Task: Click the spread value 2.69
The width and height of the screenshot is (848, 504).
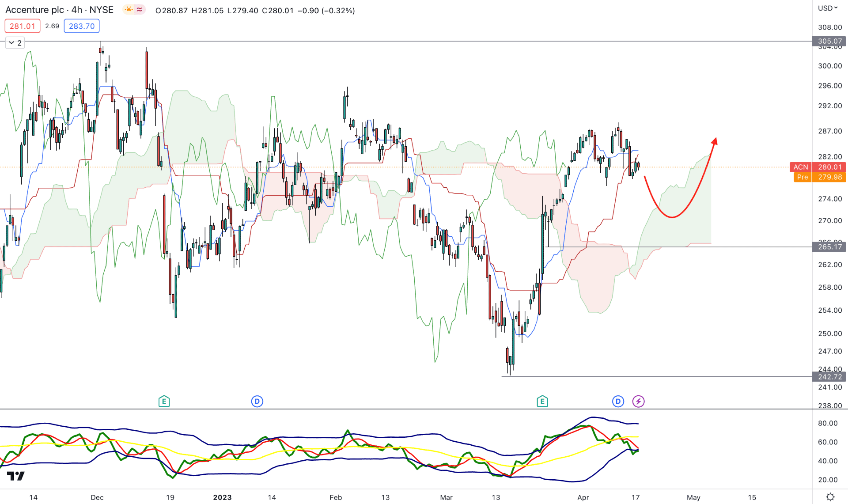Action: [x=52, y=26]
